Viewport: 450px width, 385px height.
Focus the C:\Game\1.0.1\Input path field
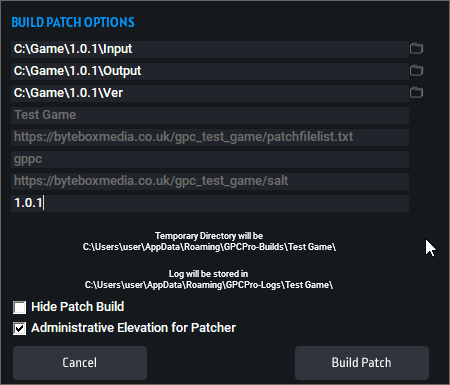pyautogui.click(x=210, y=49)
